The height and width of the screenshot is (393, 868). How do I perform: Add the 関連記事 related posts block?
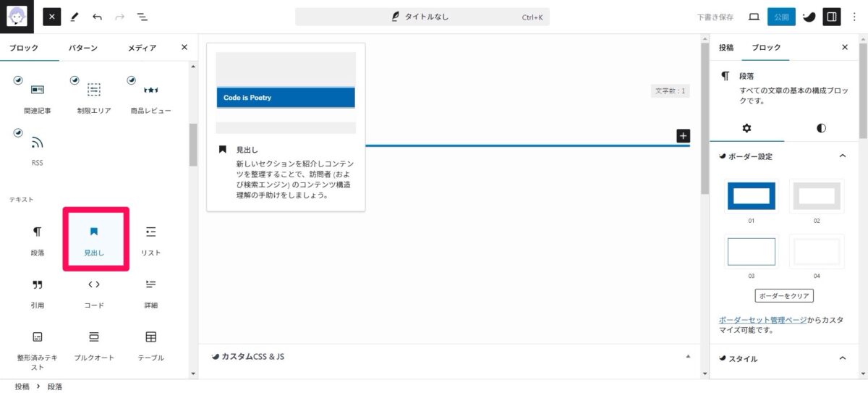tap(38, 97)
